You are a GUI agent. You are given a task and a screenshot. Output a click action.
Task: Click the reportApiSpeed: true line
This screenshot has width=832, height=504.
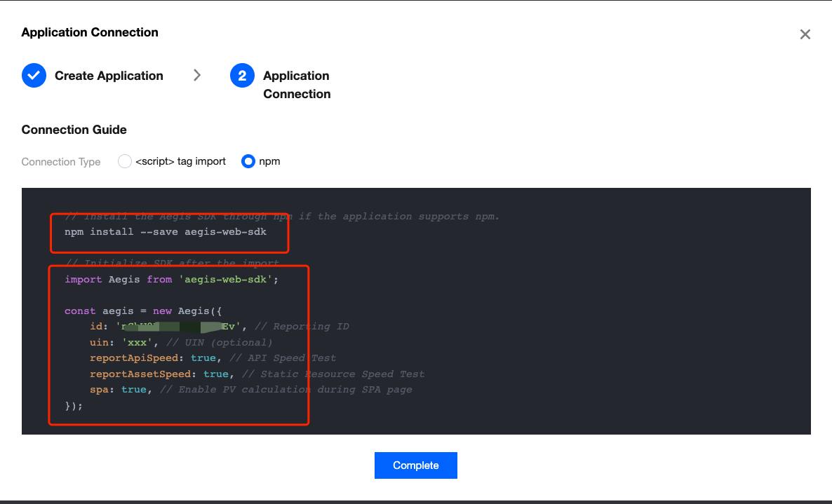(x=213, y=358)
